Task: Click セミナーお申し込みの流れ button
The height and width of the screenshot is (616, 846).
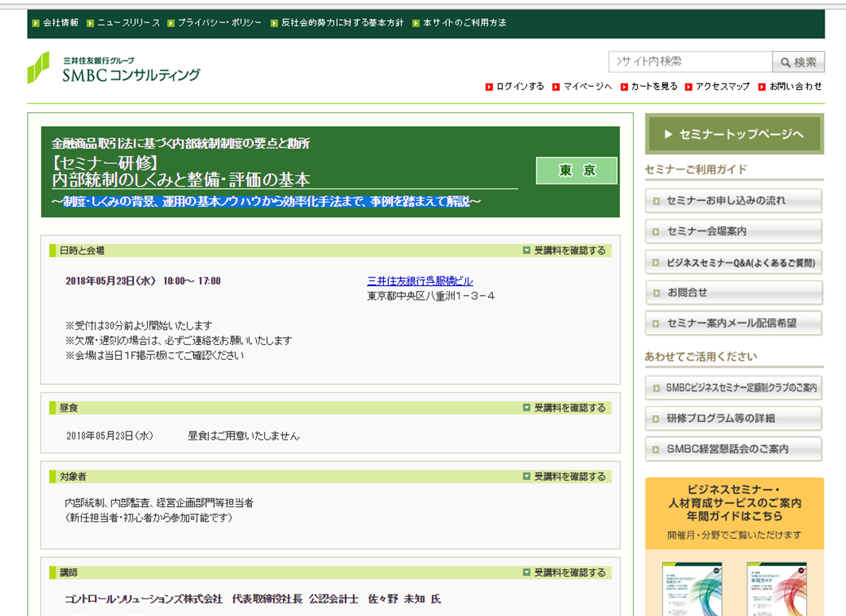Action: tap(733, 200)
